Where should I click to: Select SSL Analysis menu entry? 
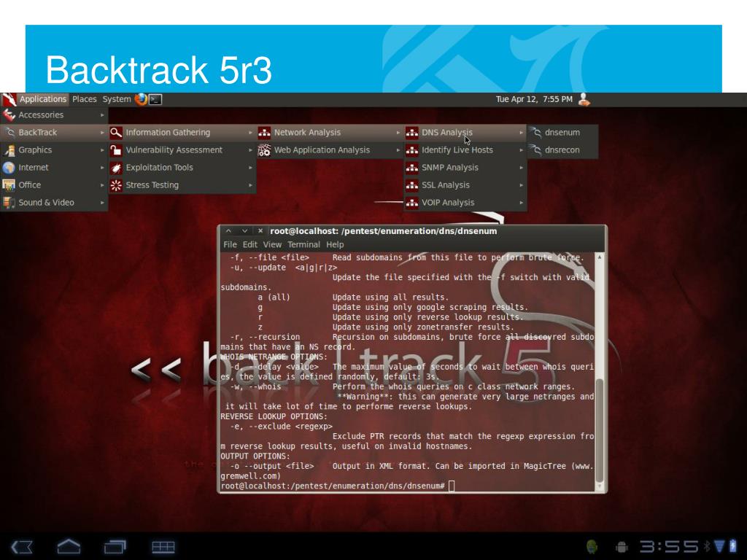click(465, 184)
